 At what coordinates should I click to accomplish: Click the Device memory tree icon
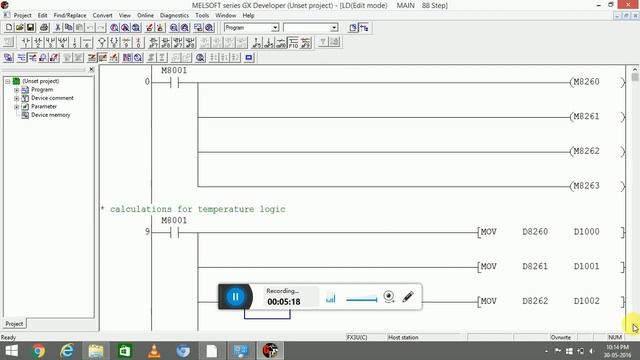click(x=25, y=115)
